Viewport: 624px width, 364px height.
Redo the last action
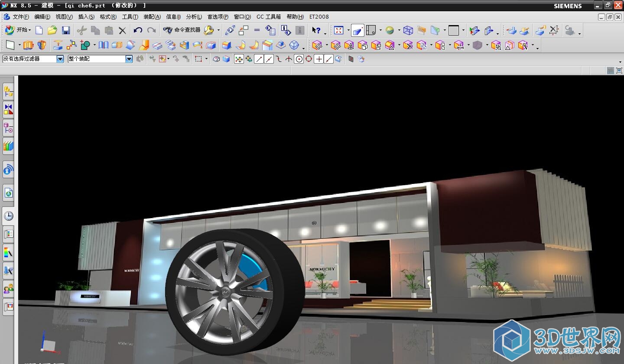coord(151,30)
